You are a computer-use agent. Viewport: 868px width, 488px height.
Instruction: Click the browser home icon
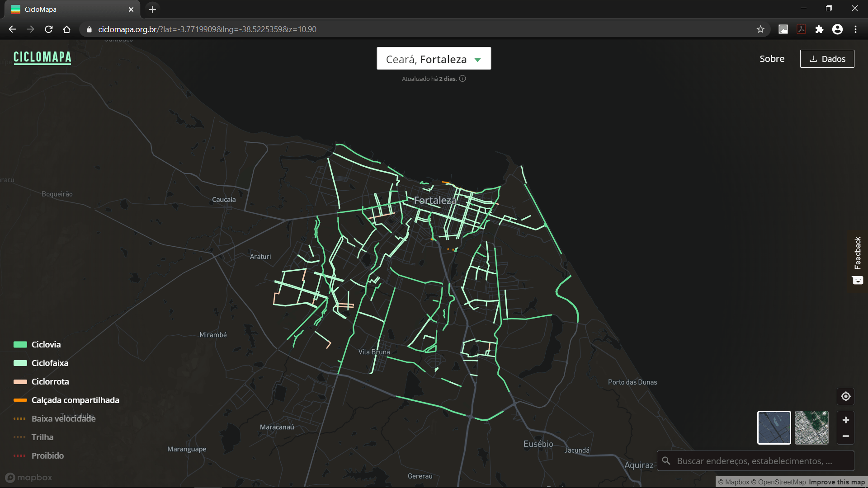(67, 29)
